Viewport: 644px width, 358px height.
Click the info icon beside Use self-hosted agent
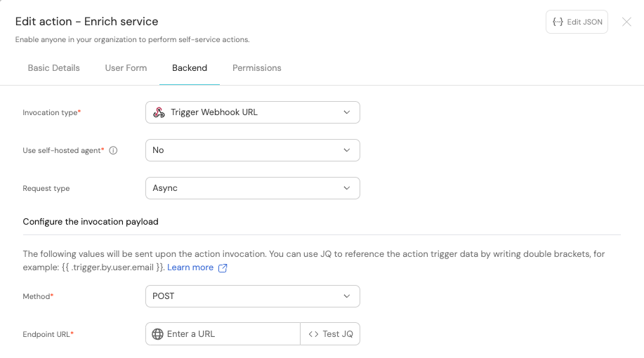pyautogui.click(x=113, y=150)
